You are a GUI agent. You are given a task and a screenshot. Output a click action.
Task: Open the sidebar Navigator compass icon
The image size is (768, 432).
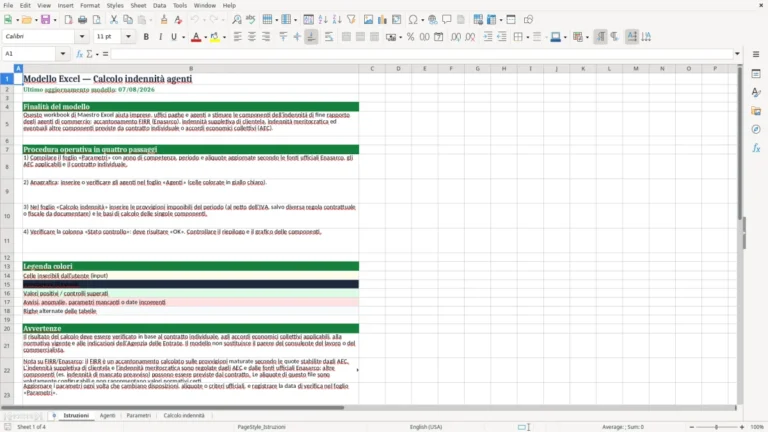(x=756, y=129)
